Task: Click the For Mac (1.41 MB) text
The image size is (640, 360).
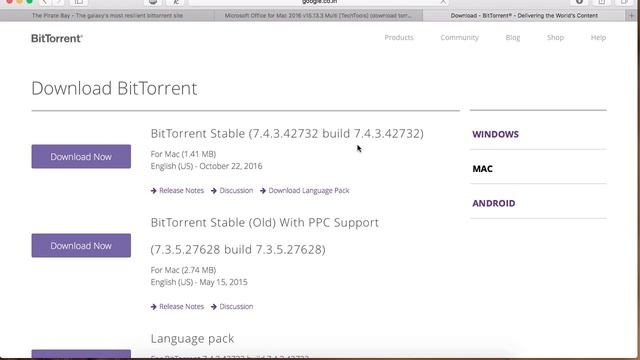Action: click(x=183, y=154)
